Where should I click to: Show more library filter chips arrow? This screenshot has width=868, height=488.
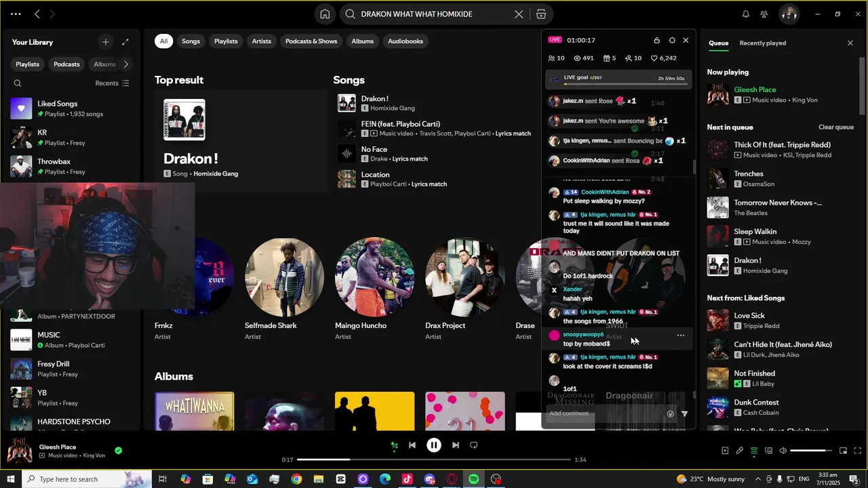point(126,64)
